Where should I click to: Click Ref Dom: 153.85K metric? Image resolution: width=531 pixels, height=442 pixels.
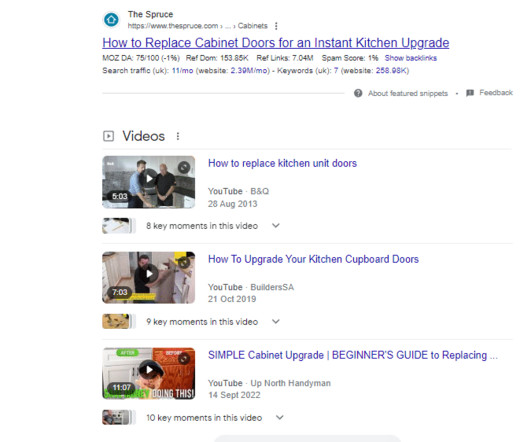point(217,58)
